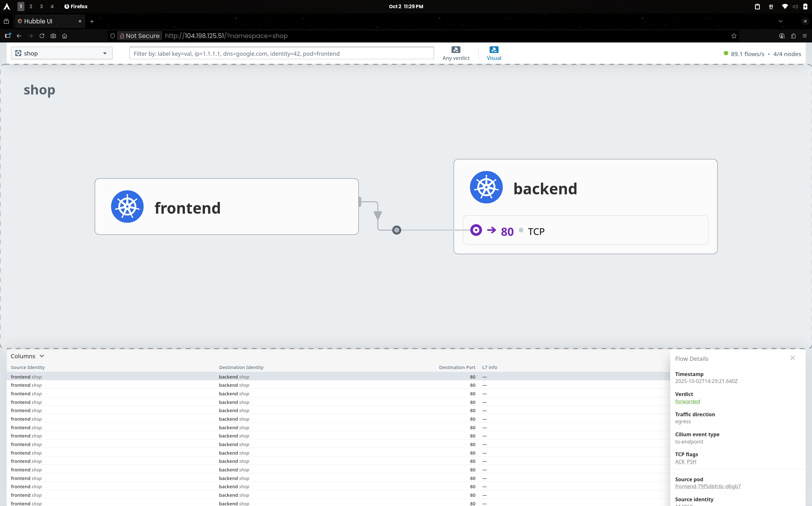Screen dimensions: 812x506
Task: Open the shop namespace dropdown
Action: [62, 53]
